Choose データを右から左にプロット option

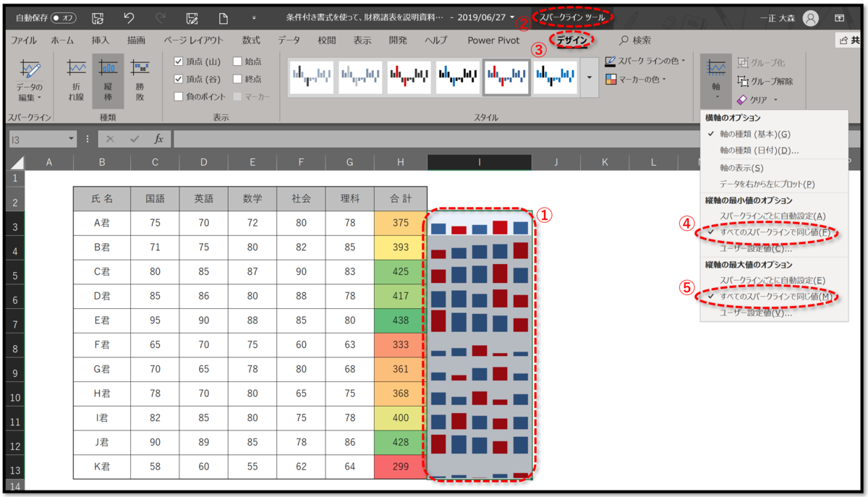click(774, 184)
